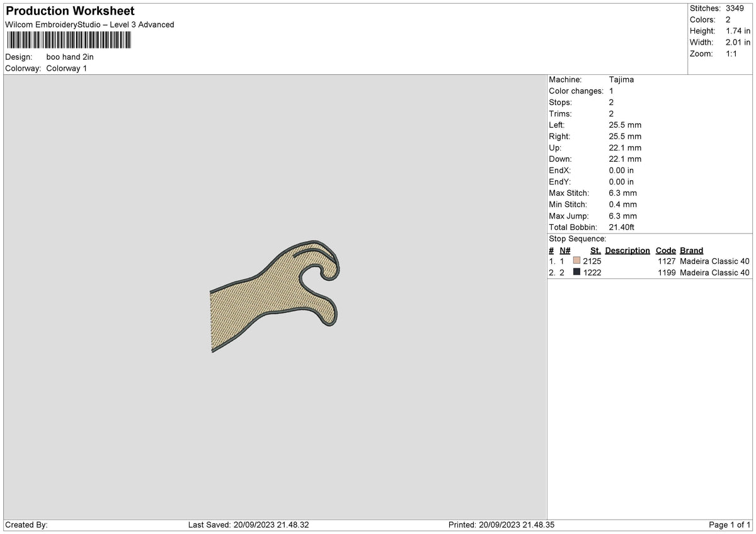Select stop sequence row 2 code 1199
Screen dimensions: 756x534
coord(667,273)
